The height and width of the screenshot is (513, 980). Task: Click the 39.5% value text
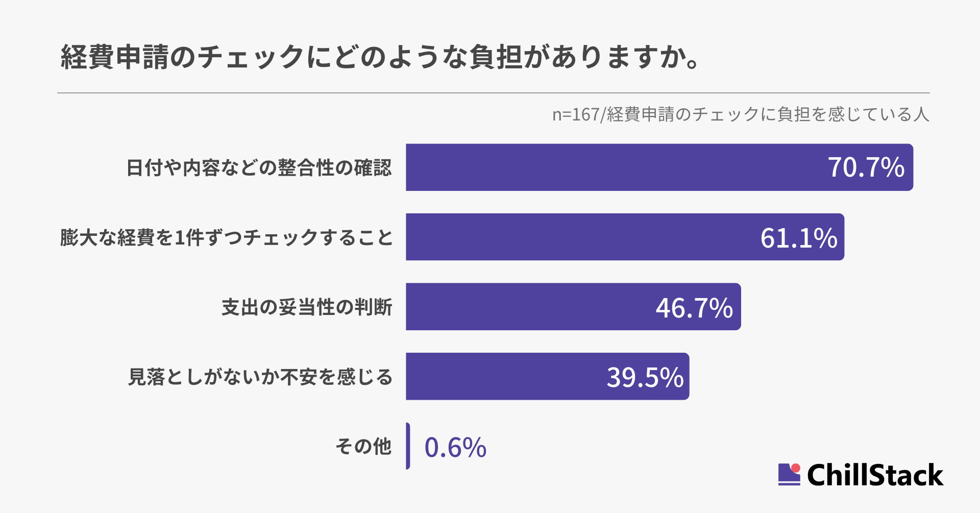pos(645,377)
